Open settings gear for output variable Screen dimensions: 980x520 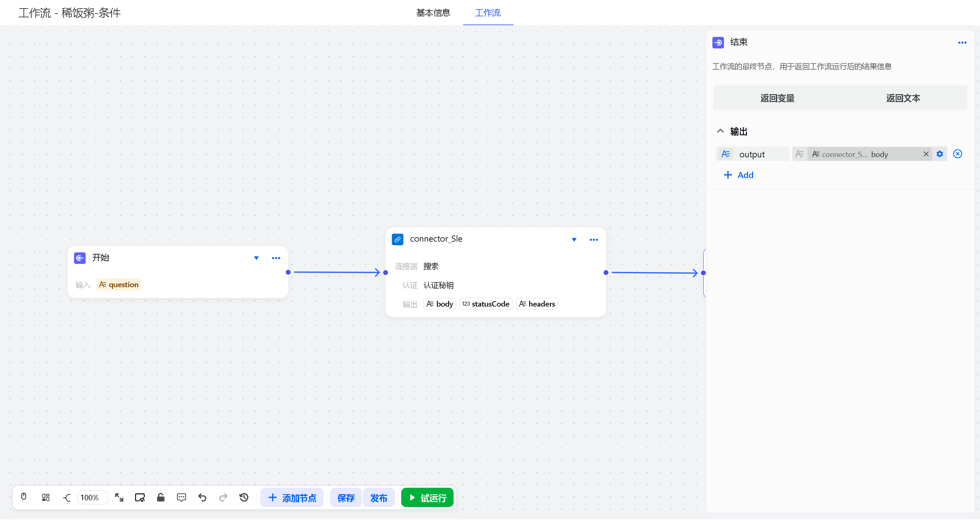click(939, 154)
